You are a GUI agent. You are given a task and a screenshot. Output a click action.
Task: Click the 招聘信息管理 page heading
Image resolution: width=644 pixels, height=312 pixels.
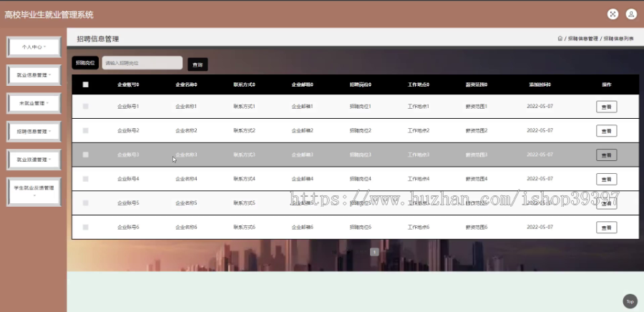pyautogui.click(x=98, y=39)
